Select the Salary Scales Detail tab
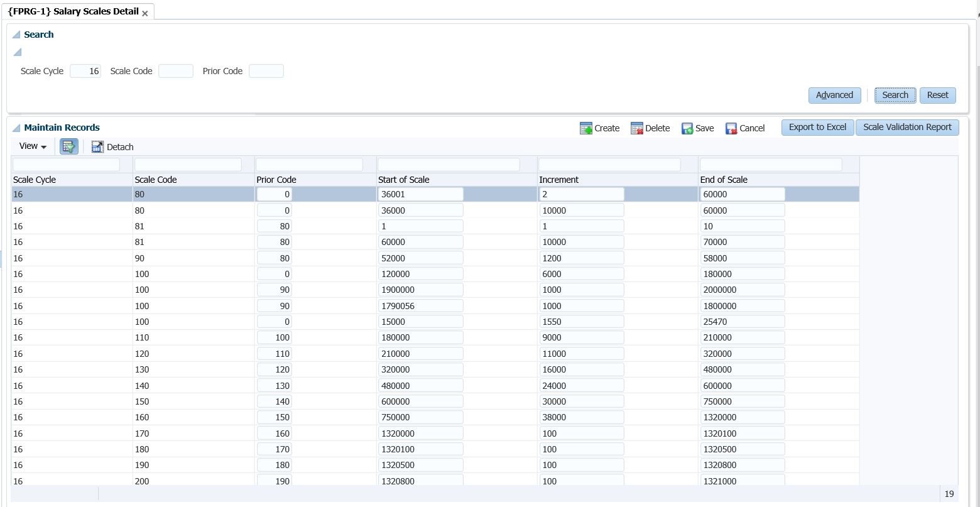Screen dimensions: 980x507 pyautogui.click(x=73, y=11)
